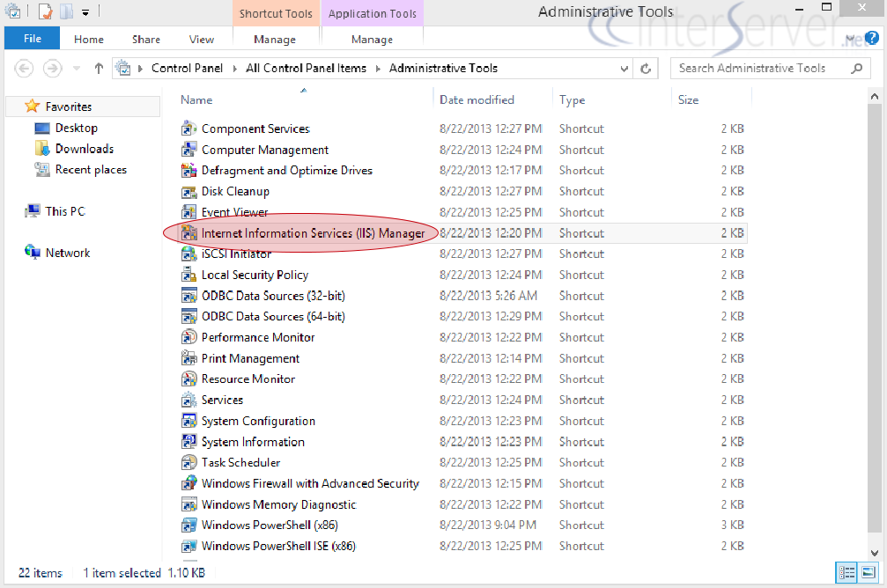The height and width of the screenshot is (588, 887).
Task: Select the Services gear icon
Action: (x=188, y=401)
